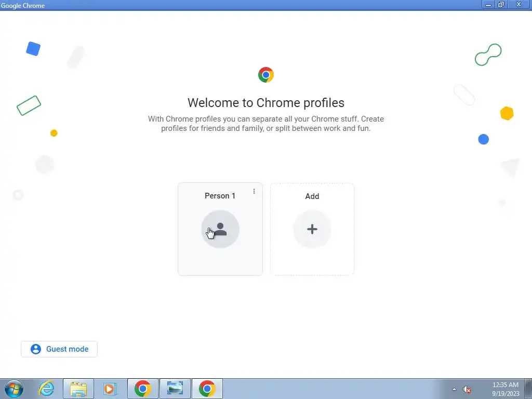532x399 pixels.
Task: Select the Person 1 profile name
Action: click(x=220, y=196)
